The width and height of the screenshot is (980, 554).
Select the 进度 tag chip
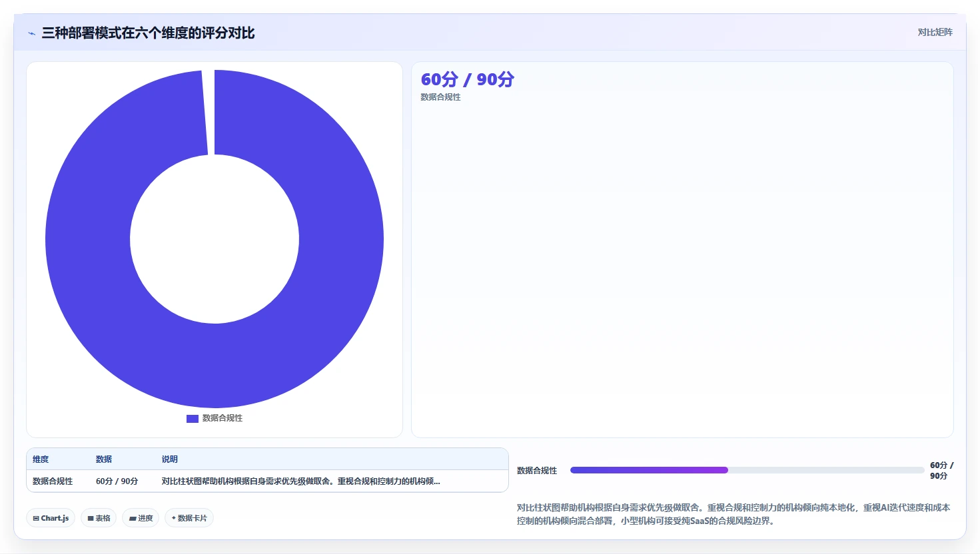(x=141, y=518)
